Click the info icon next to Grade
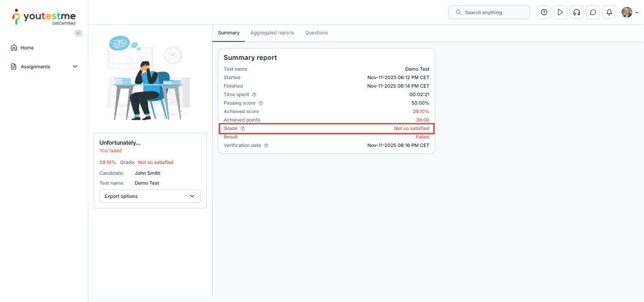 click(x=243, y=129)
